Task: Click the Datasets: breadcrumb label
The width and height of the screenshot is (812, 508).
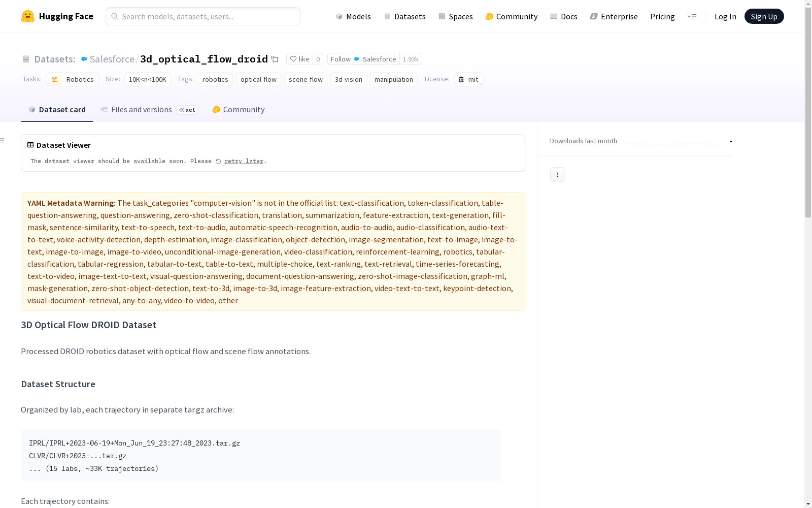Action: pyautogui.click(x=54, y=59)
